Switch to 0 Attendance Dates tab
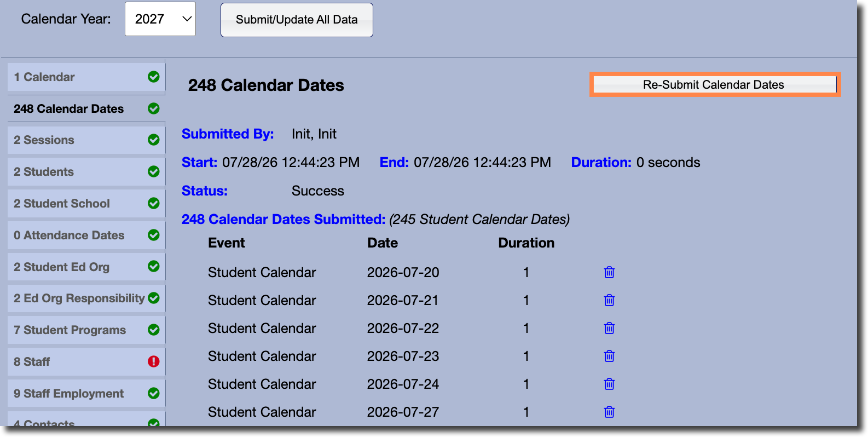Image resolution: width=868 pixels, height=437 pixels. point(86,235)
